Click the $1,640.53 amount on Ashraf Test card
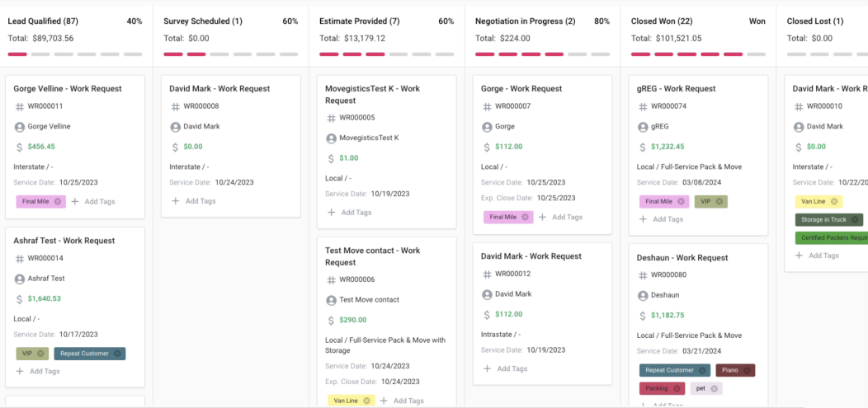The height and width of the screenshot is (408, 868). tap(45, 298)
